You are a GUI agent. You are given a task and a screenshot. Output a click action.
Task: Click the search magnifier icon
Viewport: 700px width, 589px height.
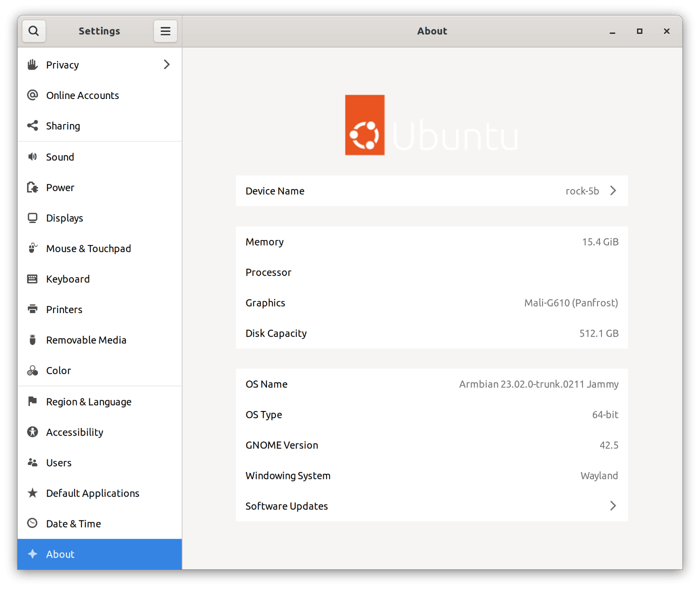33,31
